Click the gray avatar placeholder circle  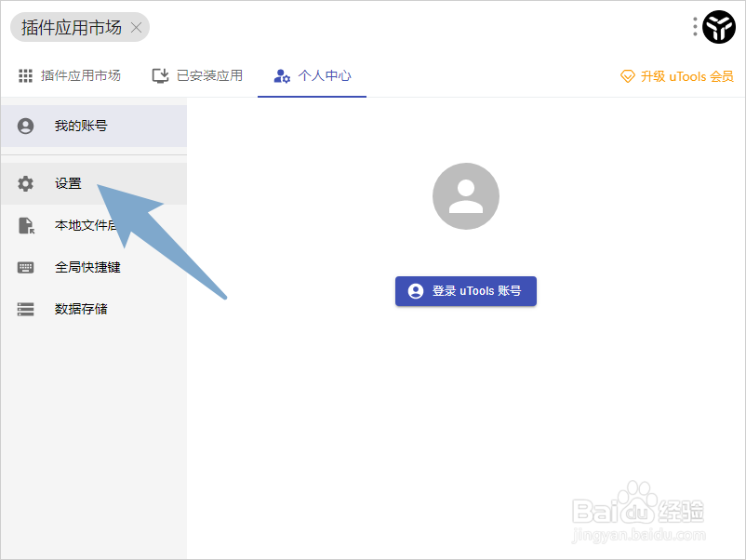point(465,195)
